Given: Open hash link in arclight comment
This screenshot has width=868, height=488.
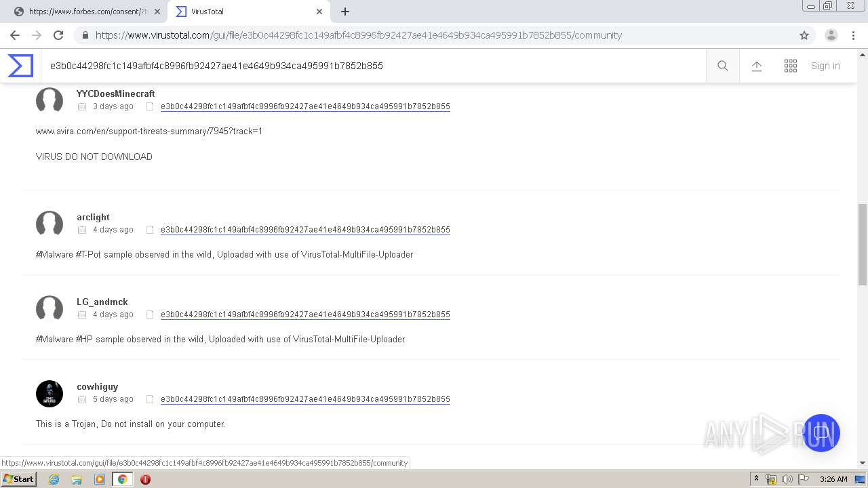Looking at the screenshot, I should pyautogui.click(x=305, y=230).
